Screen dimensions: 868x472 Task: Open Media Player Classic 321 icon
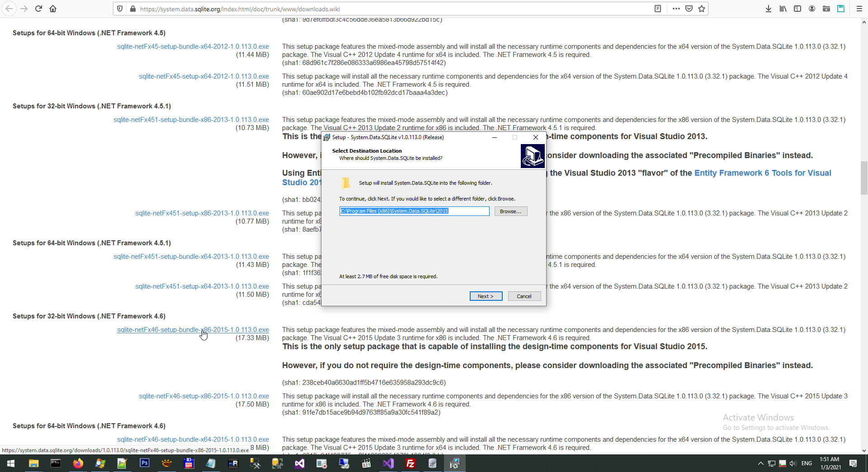click(366, 463)
